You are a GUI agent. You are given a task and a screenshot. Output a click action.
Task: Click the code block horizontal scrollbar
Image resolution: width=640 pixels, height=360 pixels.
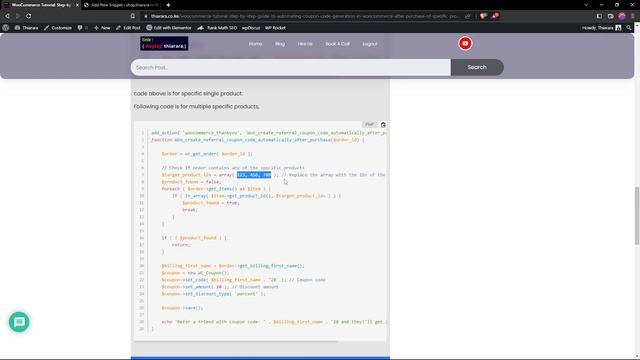pyautogui.click(x=236, y=341)
